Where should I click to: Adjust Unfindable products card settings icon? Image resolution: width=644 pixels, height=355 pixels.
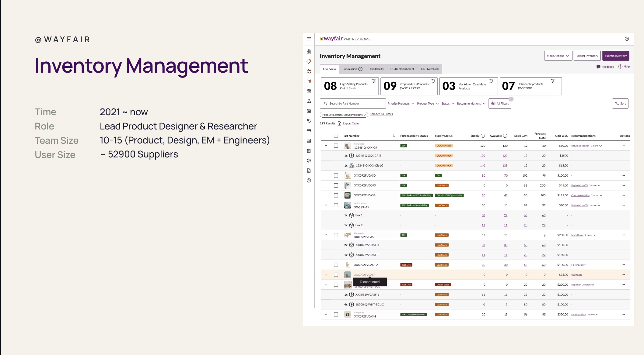coord(553,81)
